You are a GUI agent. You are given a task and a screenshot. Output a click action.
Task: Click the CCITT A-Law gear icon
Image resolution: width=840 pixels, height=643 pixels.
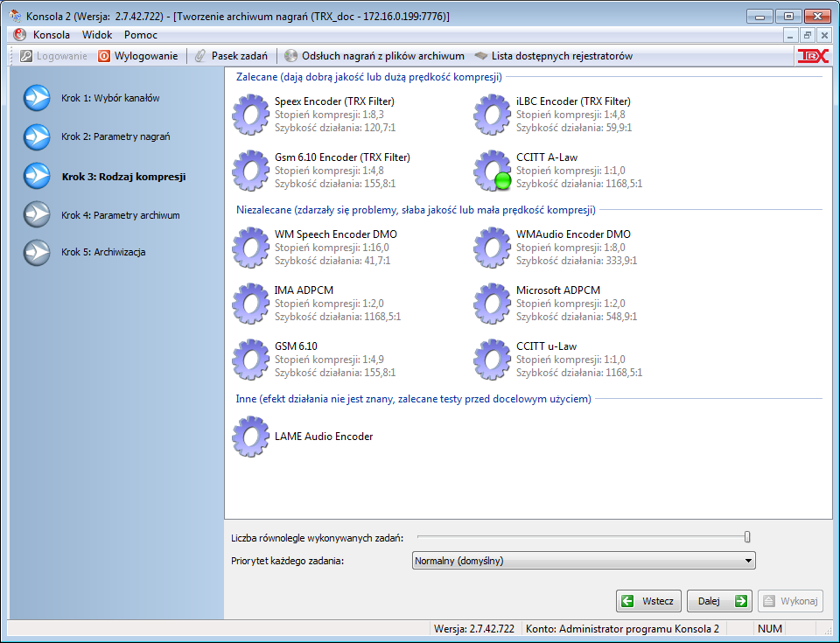coord(493,171)
